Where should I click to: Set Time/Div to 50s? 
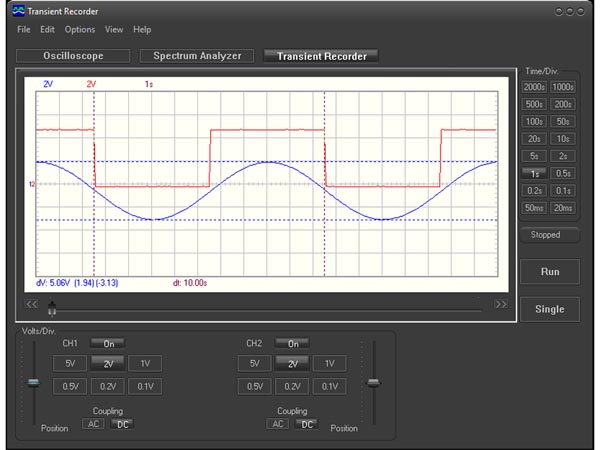(562, 121)
